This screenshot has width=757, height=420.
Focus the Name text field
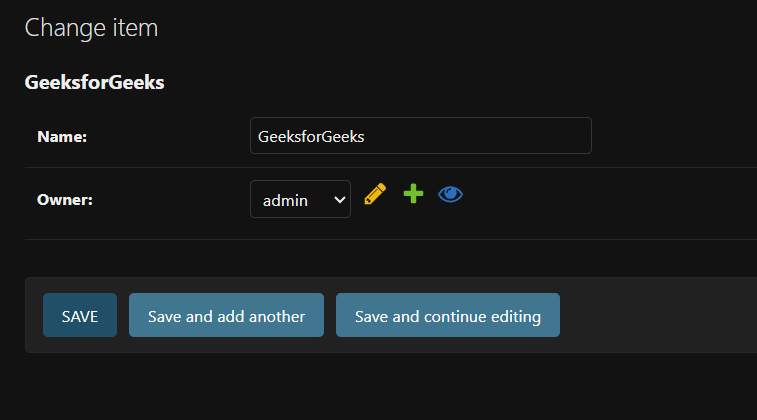point(420,136)
